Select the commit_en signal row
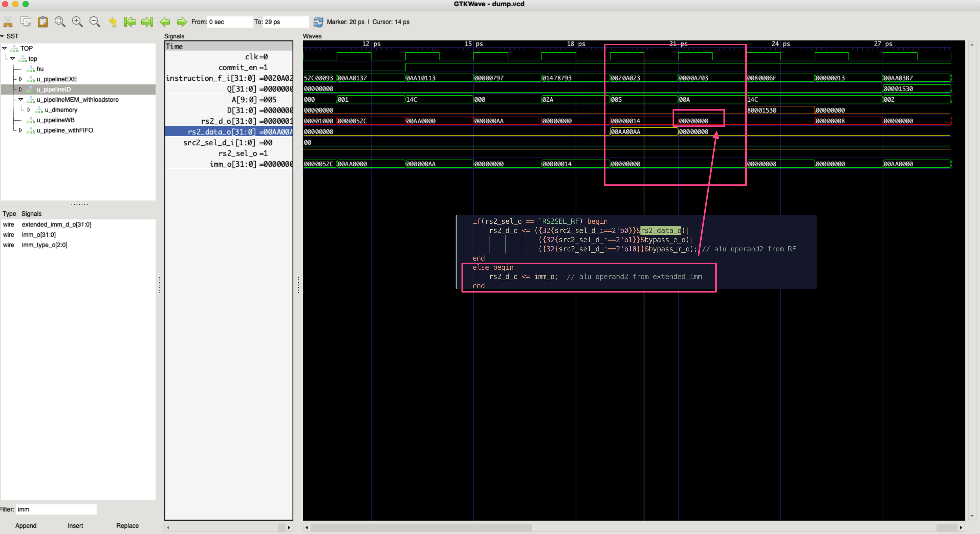 (229, 67)
